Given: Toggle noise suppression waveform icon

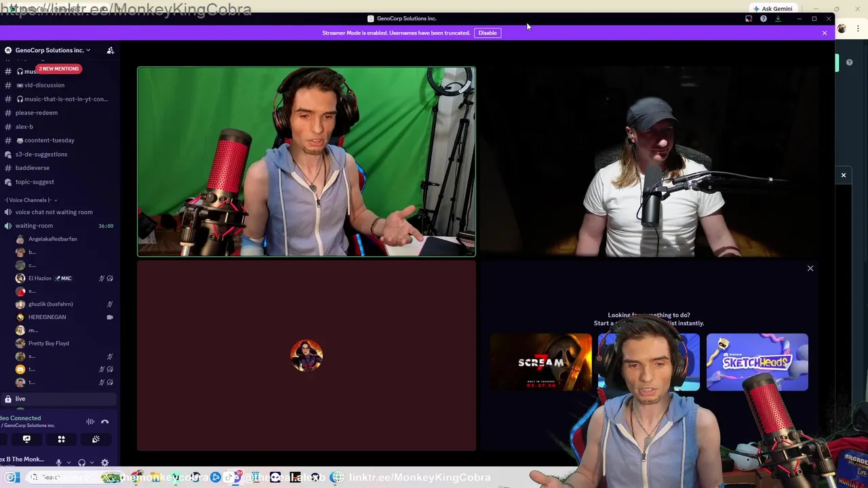Looking at the screenshot, I should pyautogui.click(x=90, y=422).
